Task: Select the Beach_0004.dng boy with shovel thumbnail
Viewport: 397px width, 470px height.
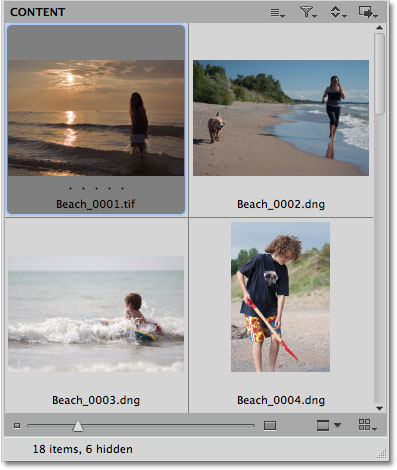Action: coord(280,297)
